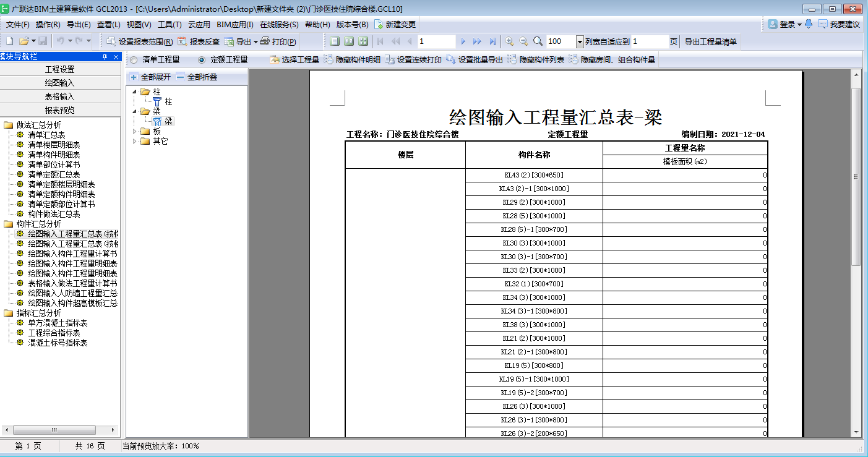Open 设置连续打印 settings
Image resolution: width=868 pixels, height=457 pixels.
pos(413,60)
